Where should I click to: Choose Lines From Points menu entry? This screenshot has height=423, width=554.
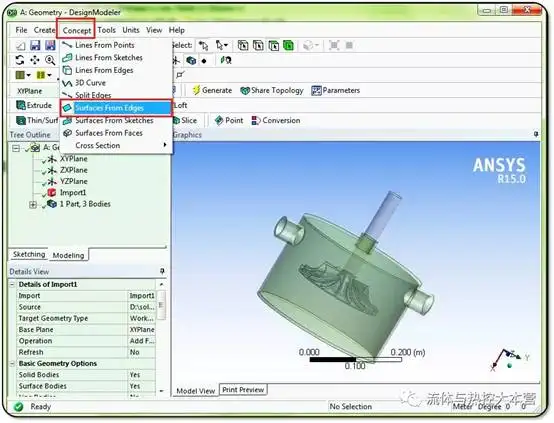click(x=116, y=45)
